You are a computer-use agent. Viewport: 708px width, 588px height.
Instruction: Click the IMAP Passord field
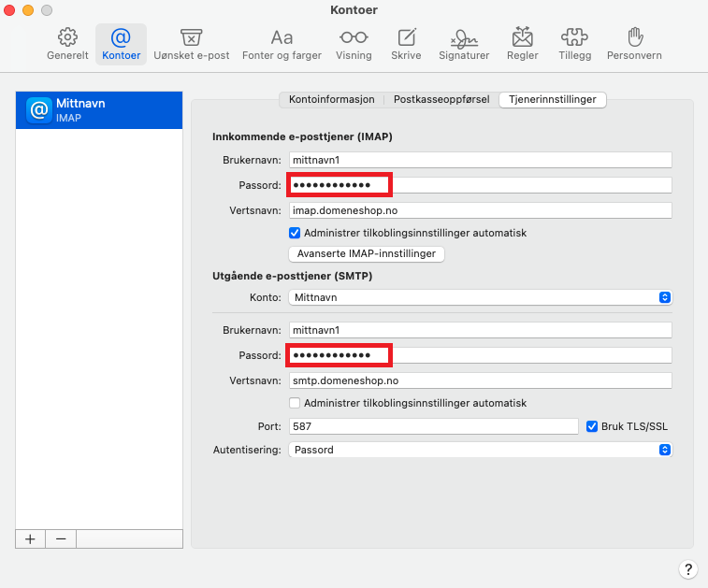(481, 185)
